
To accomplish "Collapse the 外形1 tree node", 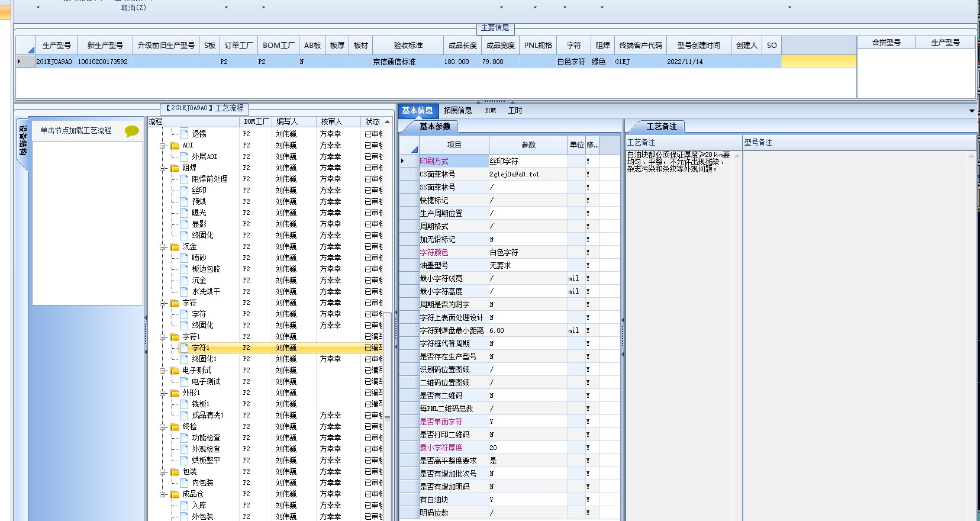I will point(163,393).
